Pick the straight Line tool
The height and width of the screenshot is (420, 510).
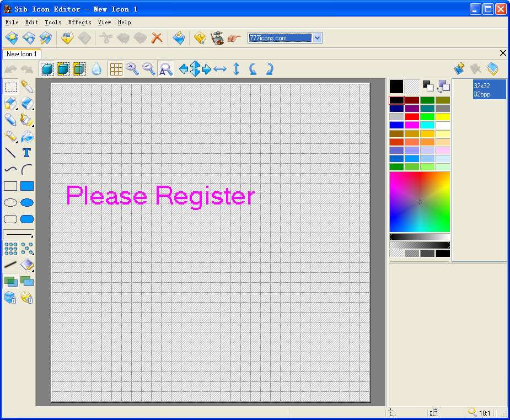(x=10, y=153)
